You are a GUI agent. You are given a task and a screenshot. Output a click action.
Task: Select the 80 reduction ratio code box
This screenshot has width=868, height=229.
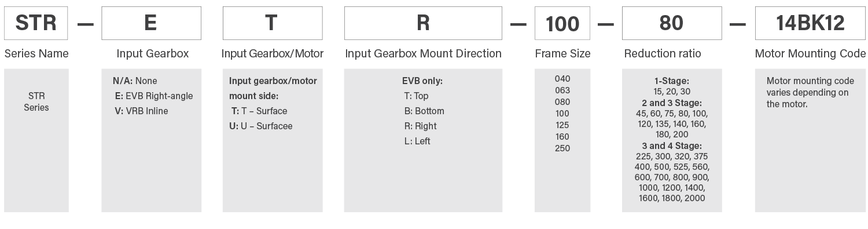pyautogui.click(x=672, y=23)
